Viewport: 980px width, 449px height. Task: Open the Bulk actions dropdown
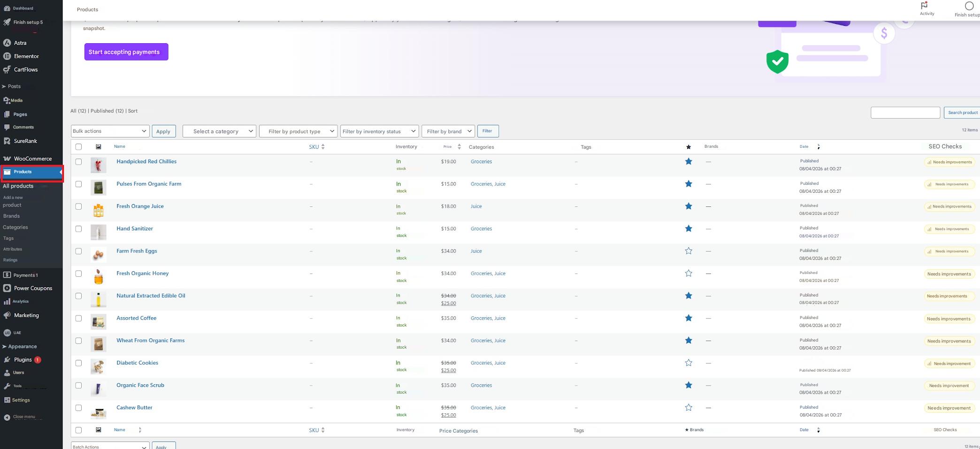tap(110, 131)
